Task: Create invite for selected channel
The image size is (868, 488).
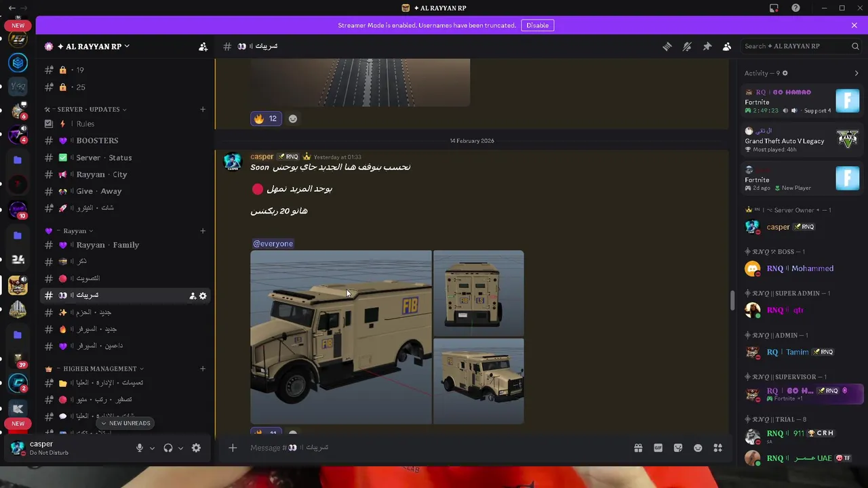Action: [x=193, y=296]
